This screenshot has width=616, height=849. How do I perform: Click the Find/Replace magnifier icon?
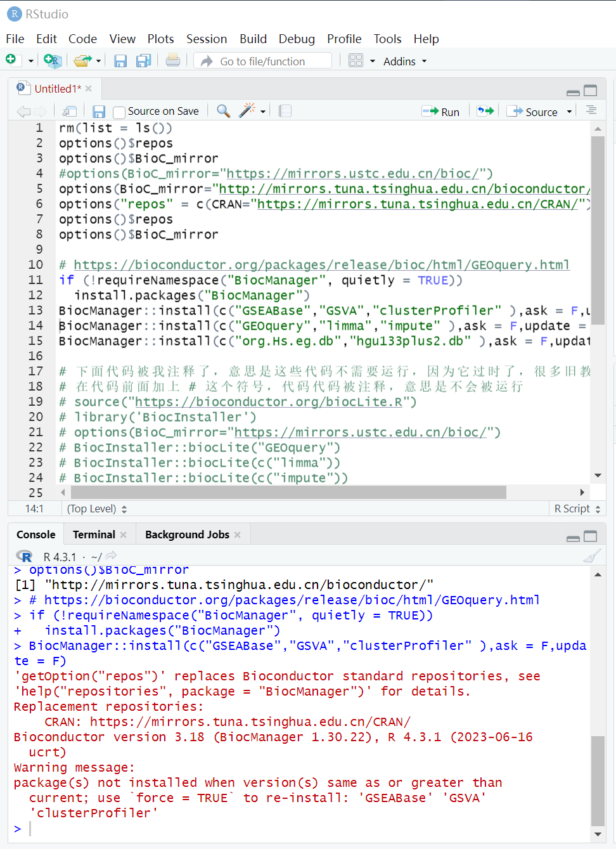point(223,111)
